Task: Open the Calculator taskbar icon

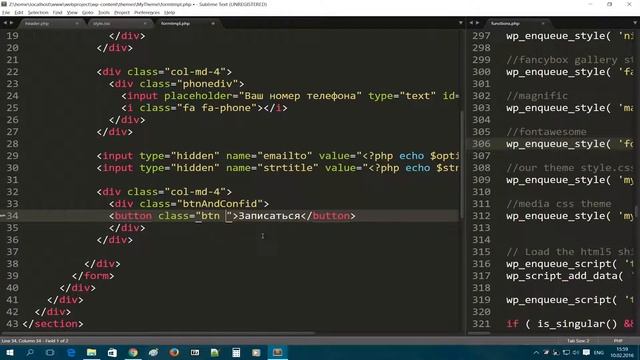Action: pos(236,352)
